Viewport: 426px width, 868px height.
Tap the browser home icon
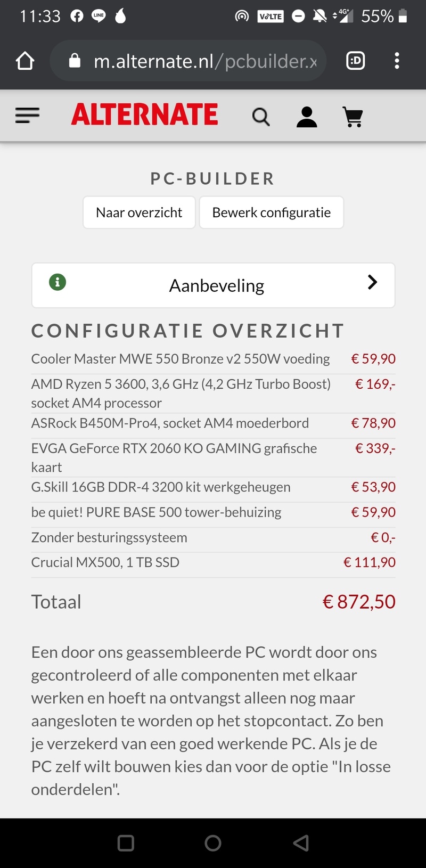(x=25, y=61)
